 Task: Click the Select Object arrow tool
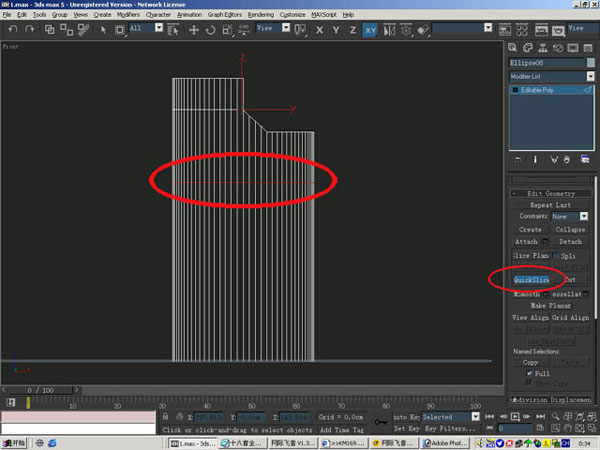pyautogui.click(x=103, y=30)
